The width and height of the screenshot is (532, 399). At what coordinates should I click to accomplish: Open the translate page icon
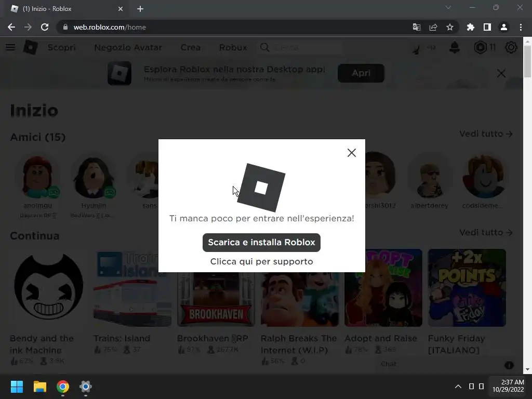pyautogui.click(x=416, y=27)
